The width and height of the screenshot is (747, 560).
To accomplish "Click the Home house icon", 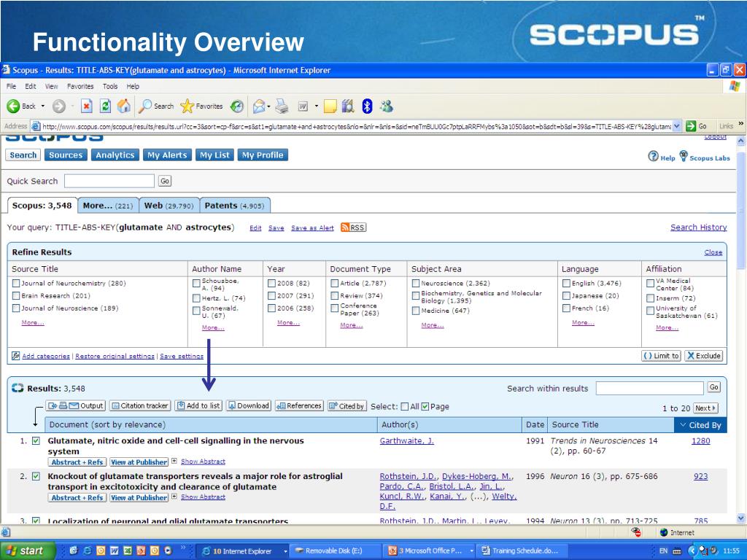I will tap(124, 106).
